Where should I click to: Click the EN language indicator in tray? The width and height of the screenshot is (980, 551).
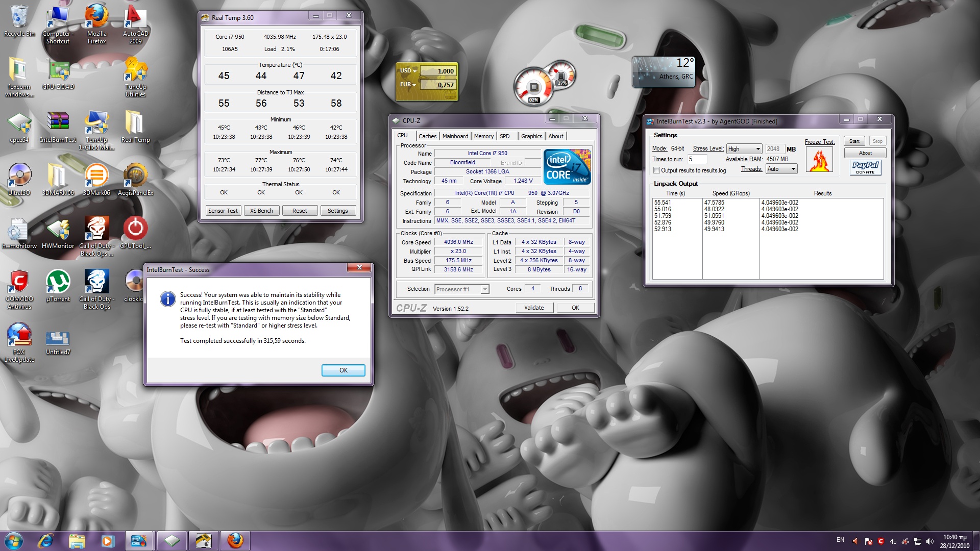(x=840, y=540)
